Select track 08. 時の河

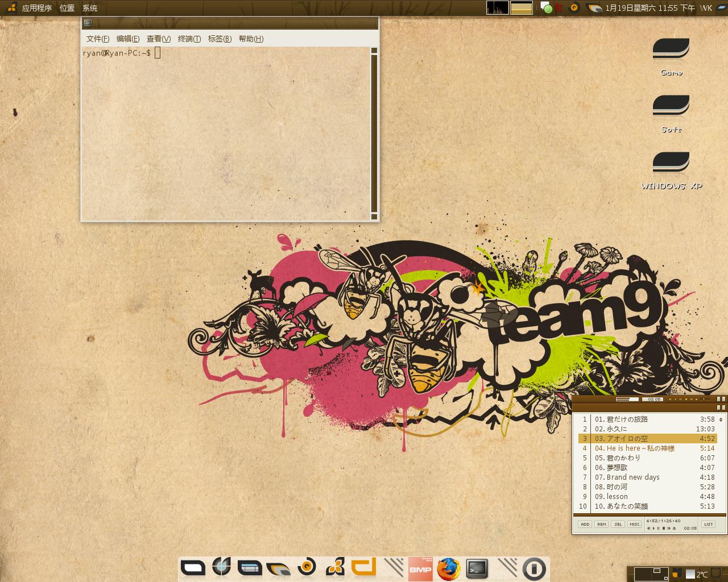tap(647, 487)
